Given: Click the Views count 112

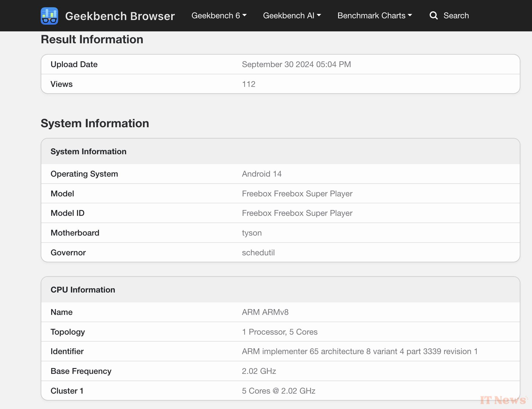Looking at the screenshot, I should pos(249,84).
